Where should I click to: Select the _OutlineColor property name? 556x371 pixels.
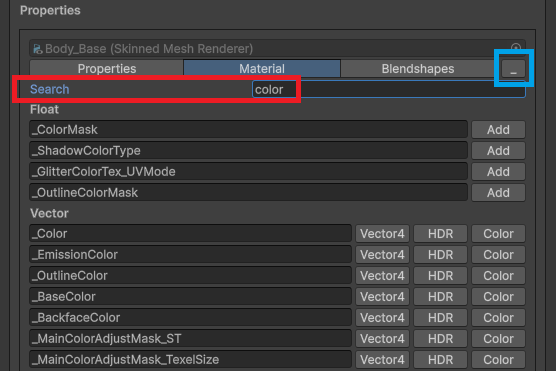pyautogui.click(x=190, y=276)
